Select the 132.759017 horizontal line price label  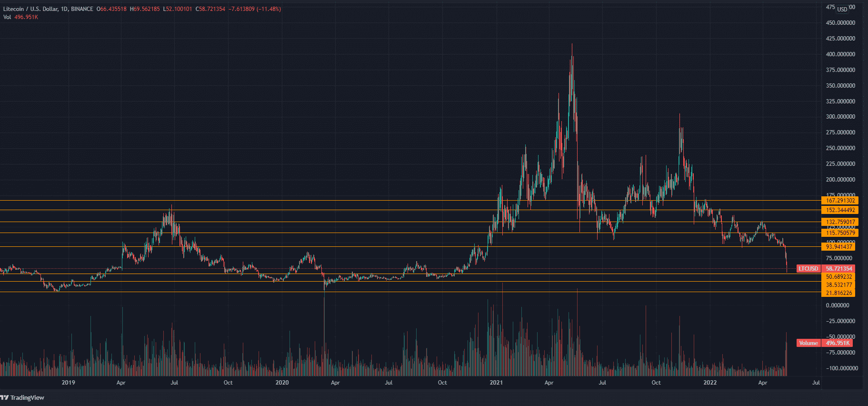tap(840, 222)
